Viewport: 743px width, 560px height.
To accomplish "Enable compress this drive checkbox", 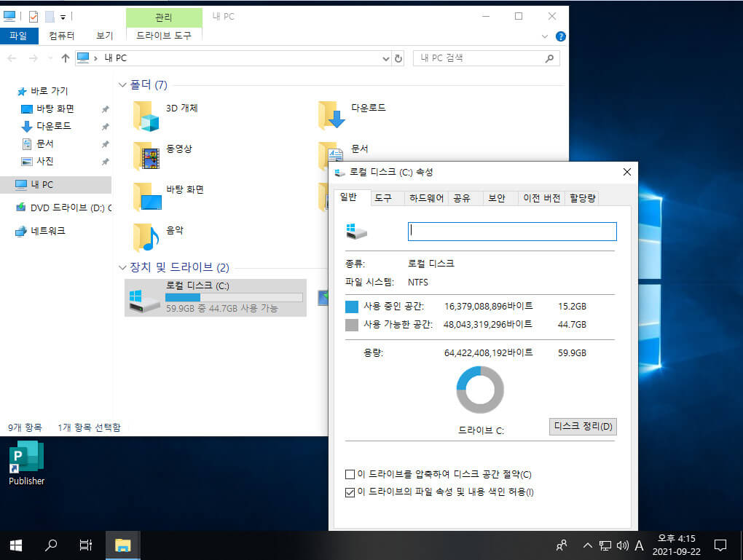I will click(x=350, y=474).
